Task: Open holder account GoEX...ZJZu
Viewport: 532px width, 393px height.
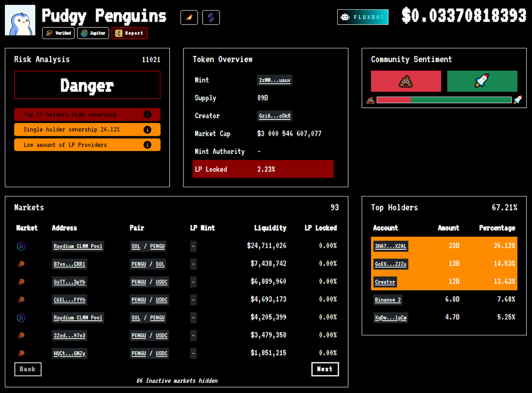Action: (391, 264)
